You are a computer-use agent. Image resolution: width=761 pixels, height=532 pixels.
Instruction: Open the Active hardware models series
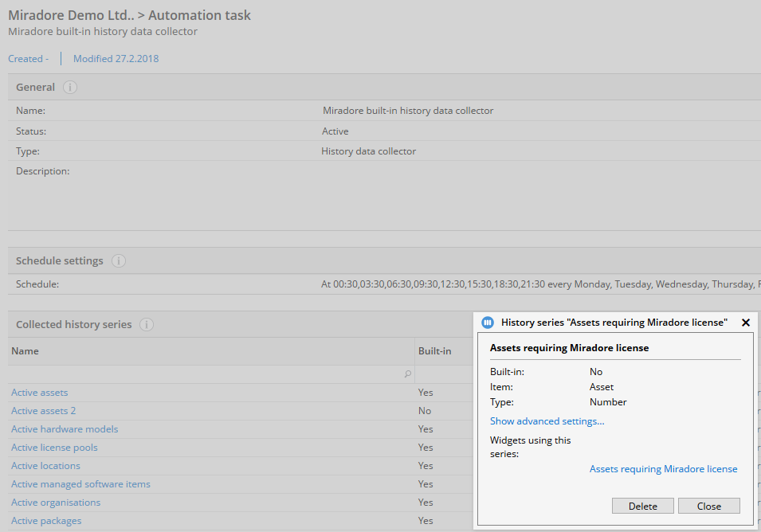point(65,429)
